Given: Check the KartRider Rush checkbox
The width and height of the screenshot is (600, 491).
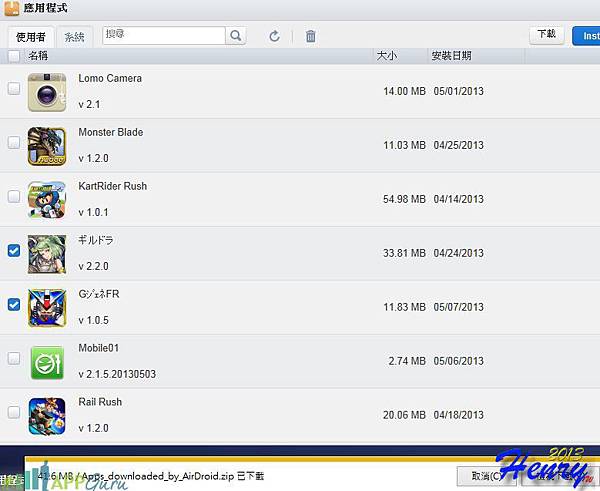Looking at the screenshot, I should click(x=14, y=196).
